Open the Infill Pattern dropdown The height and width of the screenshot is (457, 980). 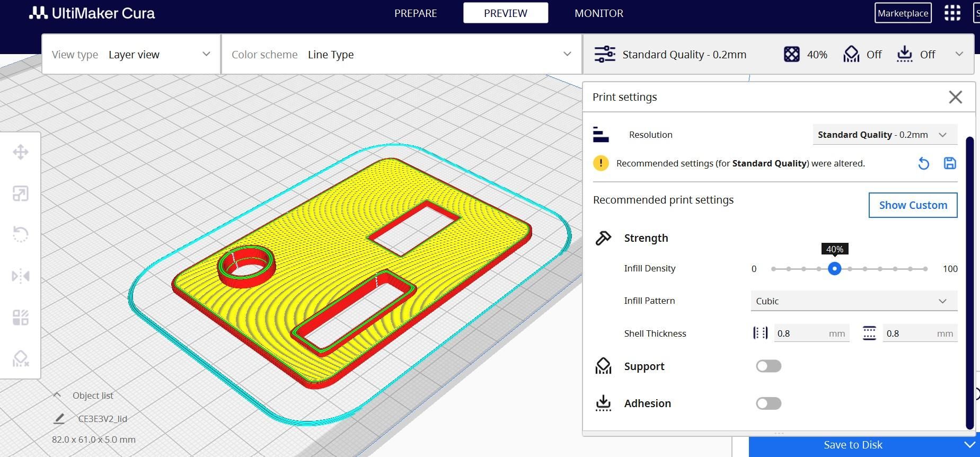tap(854, 301)
